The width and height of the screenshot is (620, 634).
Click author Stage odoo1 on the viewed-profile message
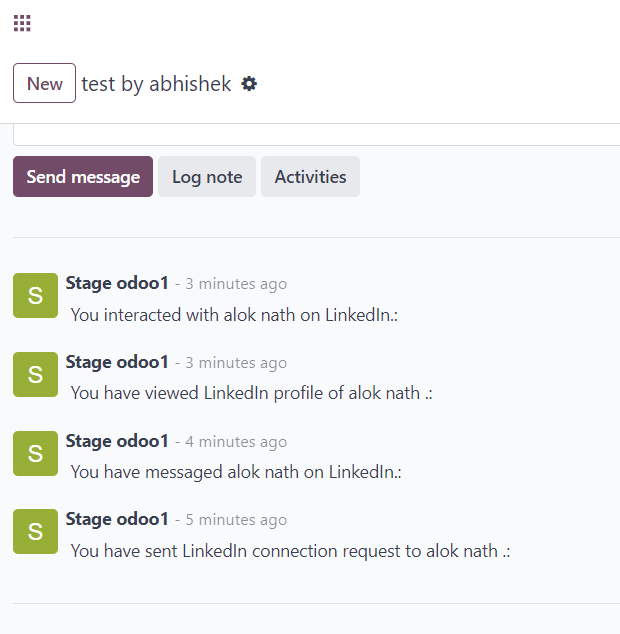[117, 362]
